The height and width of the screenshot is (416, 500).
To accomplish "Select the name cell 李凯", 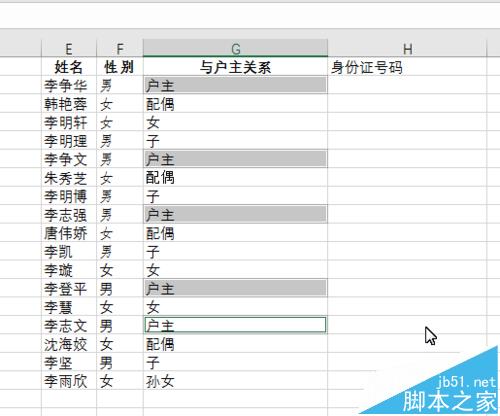I will [x=69, y=251].
